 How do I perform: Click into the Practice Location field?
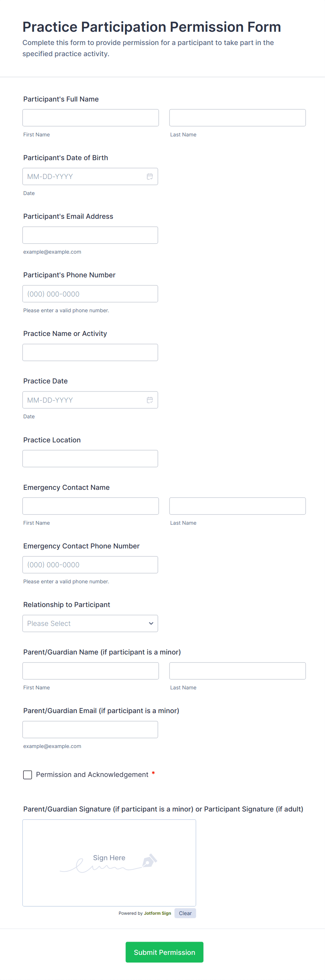(90, 458)
